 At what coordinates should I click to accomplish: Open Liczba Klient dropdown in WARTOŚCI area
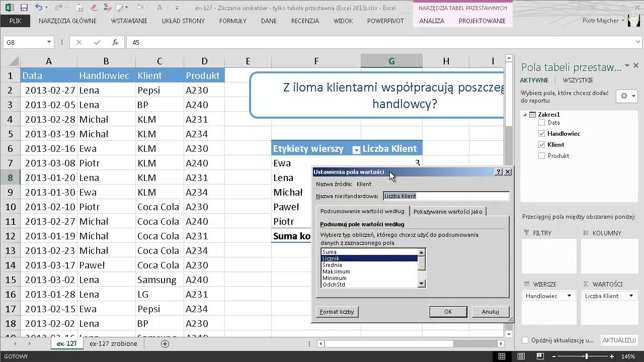click(631, 296)
